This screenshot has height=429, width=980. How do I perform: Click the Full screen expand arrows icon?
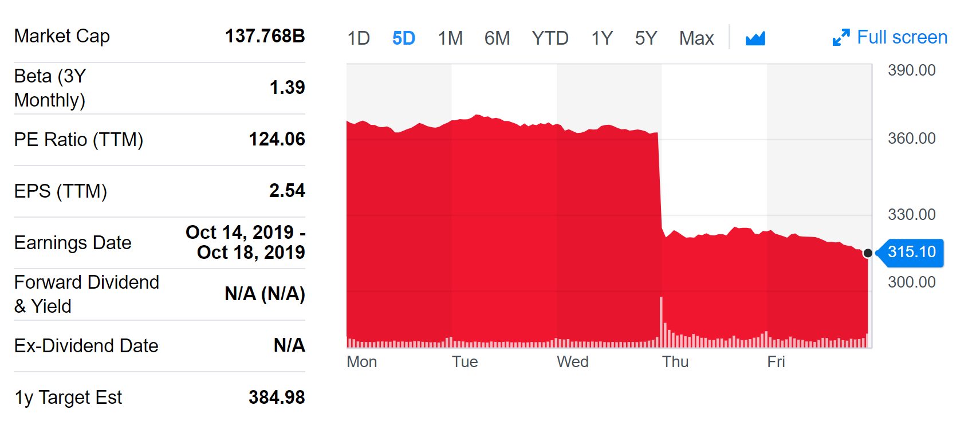(x=841, y=38)
